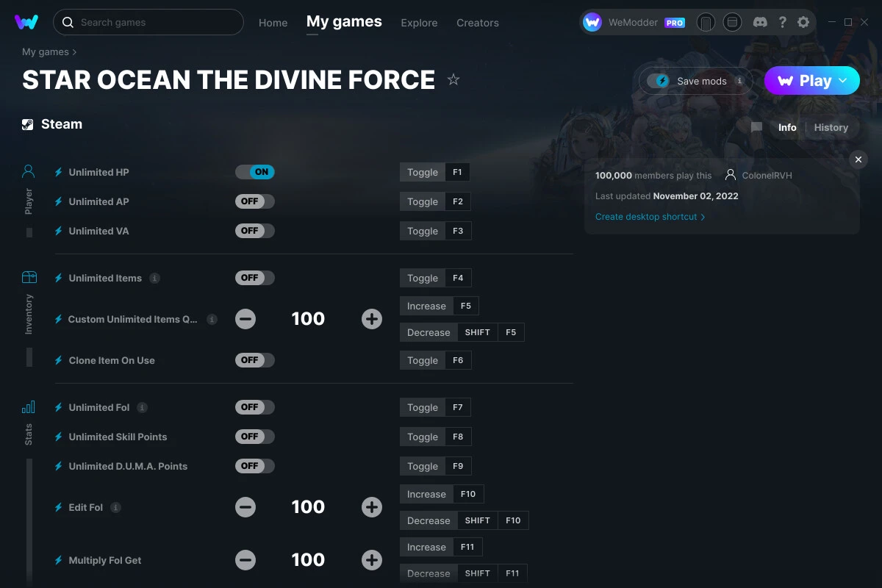This screenshot has width=882, height=588.
Task: Switch to the History tab
Action: 831,127
